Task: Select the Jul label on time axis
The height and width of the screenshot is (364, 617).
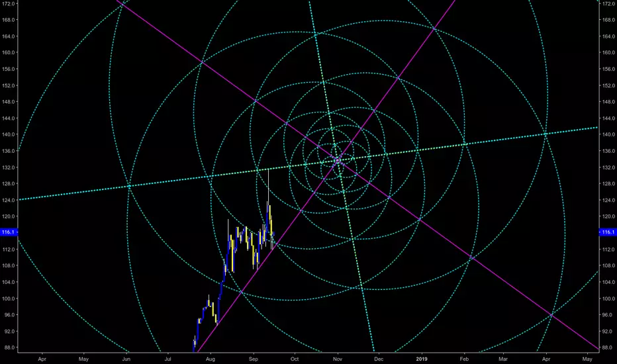Action: pyautogui.click(x=167, y=359)
